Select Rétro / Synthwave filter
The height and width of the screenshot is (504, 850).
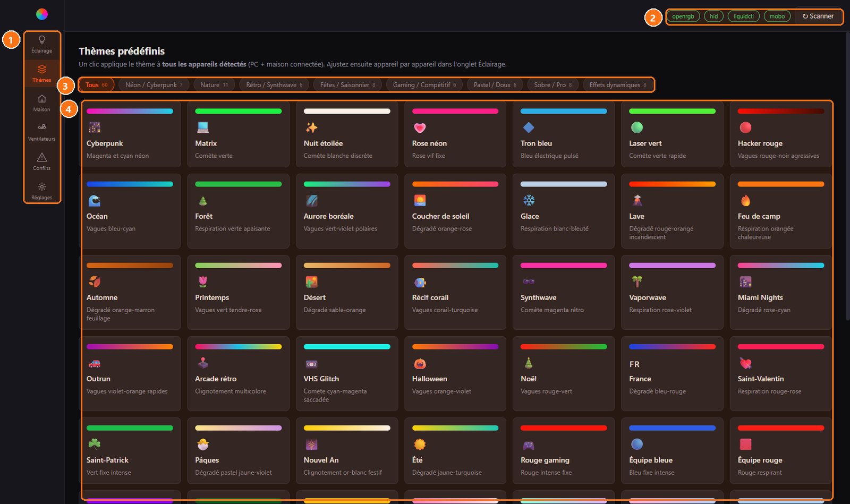click(274, 85)
